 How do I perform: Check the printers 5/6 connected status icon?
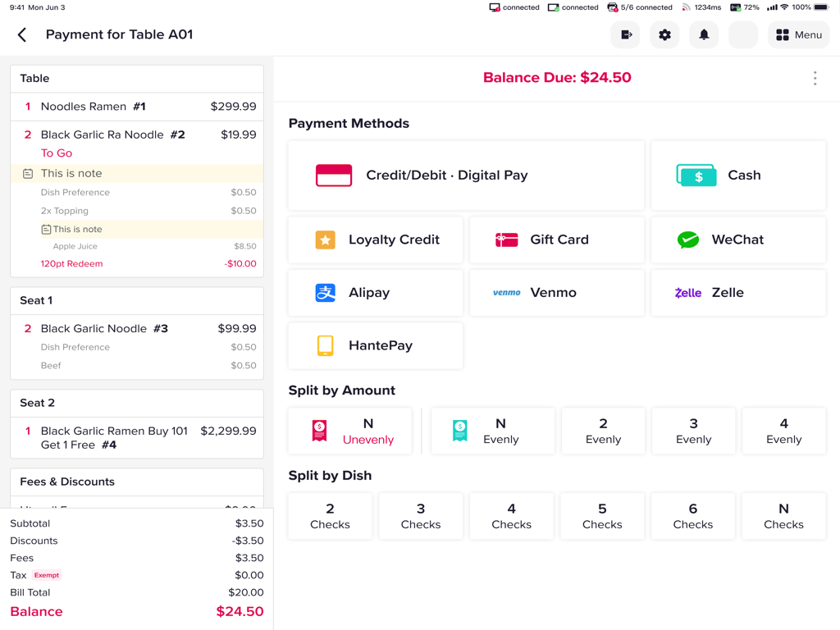pyautogui.click(x=611, y=7)
